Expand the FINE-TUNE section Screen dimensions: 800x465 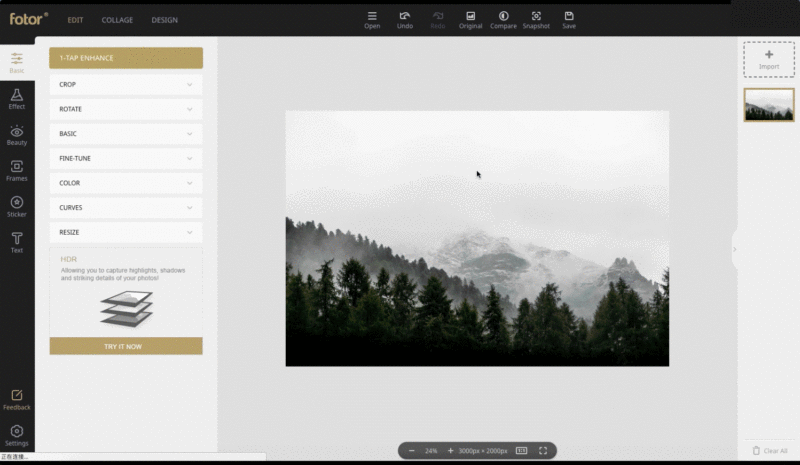point(126,159)
